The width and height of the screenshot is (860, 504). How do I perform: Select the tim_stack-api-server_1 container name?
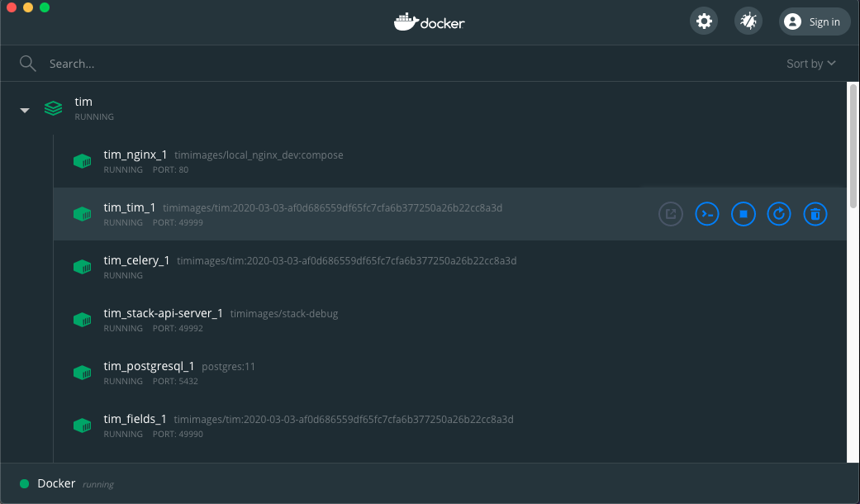(163, 313)
